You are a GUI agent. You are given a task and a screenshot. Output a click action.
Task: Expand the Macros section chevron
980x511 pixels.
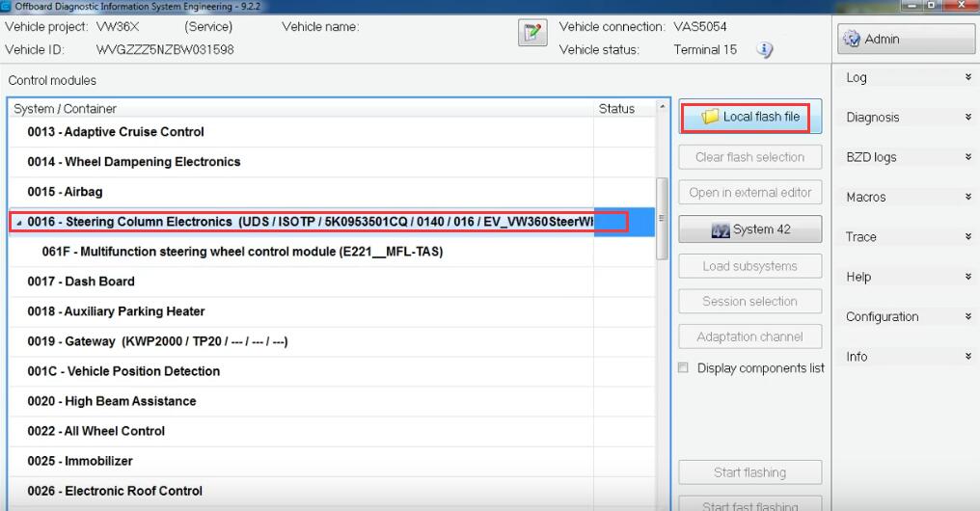967,197
